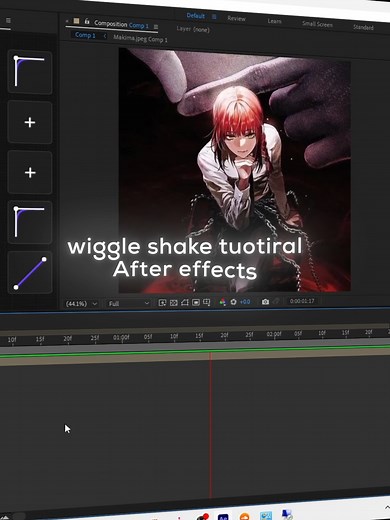The height and width of the screenshot is (520, 390).
Task: Select the linear diagonal ease preset
Action: tap(30, 273)
